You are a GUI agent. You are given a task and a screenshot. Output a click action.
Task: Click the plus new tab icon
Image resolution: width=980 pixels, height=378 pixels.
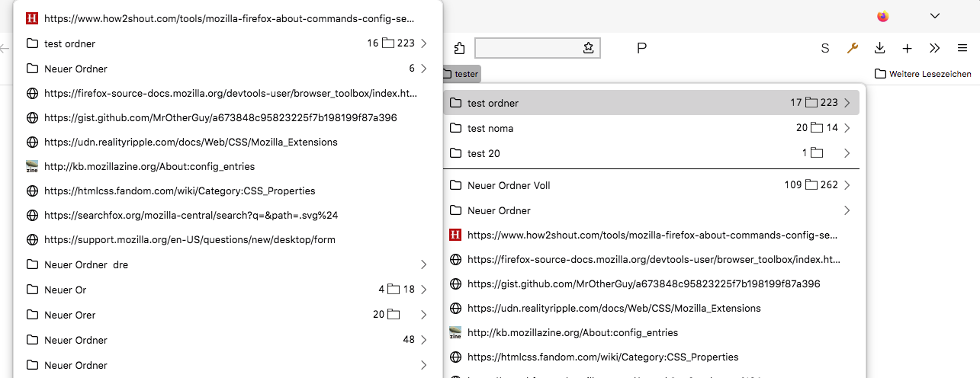[907, 49]
